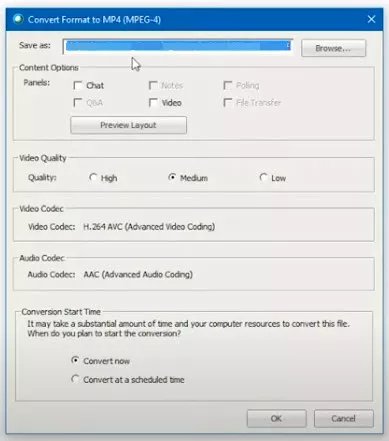Click the Preview Layout button
Image resolution: width=389 pixels, height=441 pixels.
pos(128,125)
